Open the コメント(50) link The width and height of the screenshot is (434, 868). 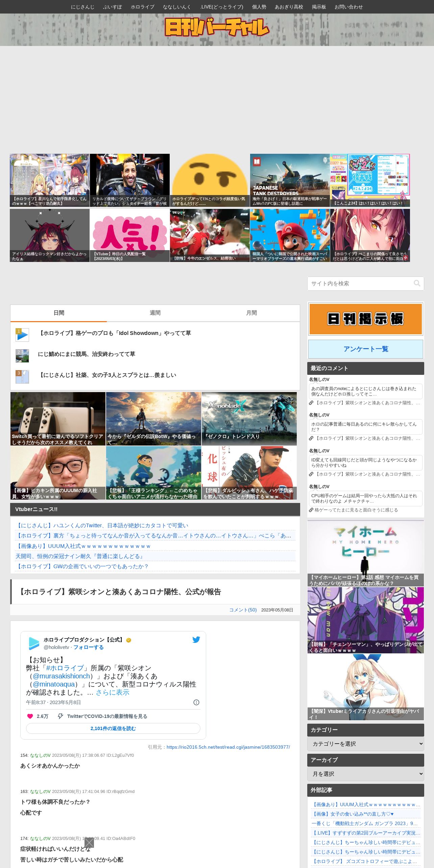point(243,610)
